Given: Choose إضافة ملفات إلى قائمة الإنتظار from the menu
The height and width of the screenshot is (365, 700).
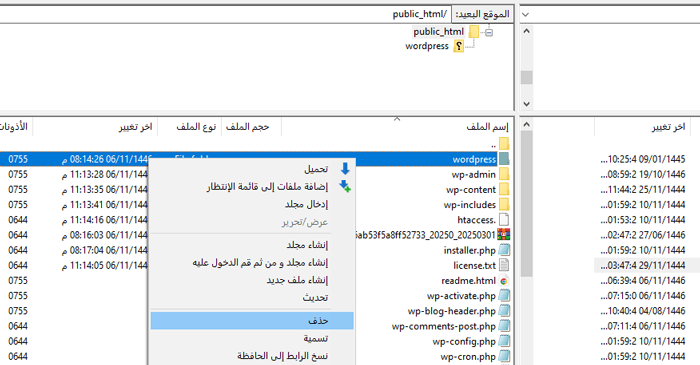Looking at the screenshot, I should (x=252, y=187).
